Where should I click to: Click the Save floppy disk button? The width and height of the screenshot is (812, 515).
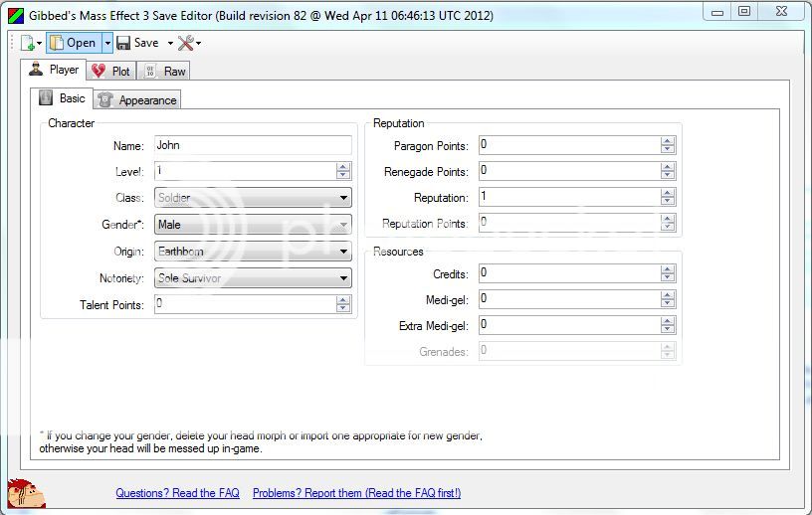[137, 43]
